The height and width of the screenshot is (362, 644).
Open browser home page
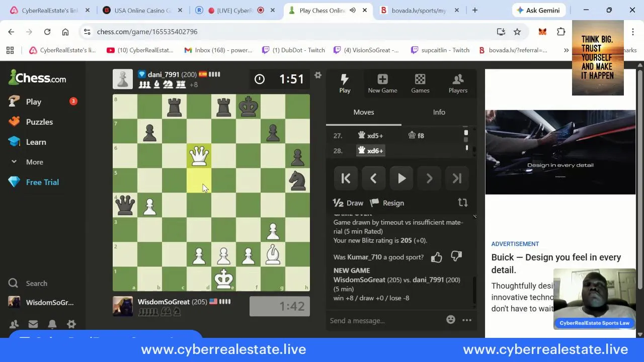(65, 32)
